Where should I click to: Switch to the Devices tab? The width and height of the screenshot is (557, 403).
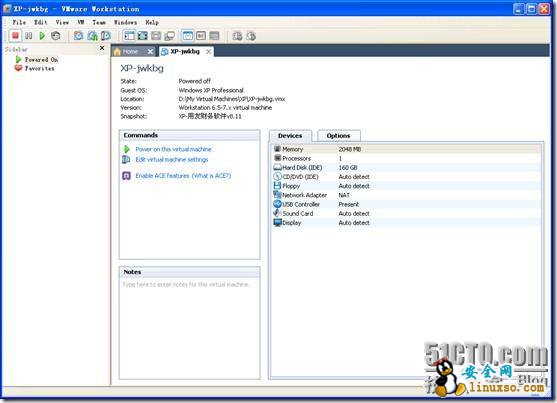(290, 136)
